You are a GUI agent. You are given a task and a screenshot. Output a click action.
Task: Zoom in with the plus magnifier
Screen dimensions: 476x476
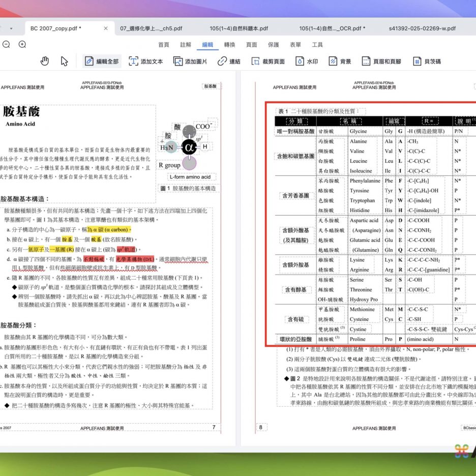point(22,45)
